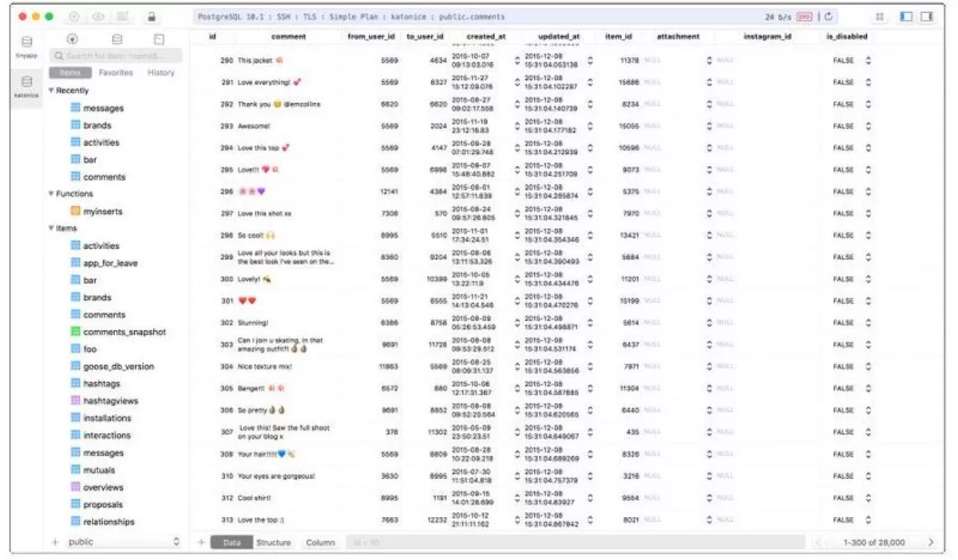The image size is (958, 560).
Task: Collapse the Recently section
Action: (x=51, y=91)
